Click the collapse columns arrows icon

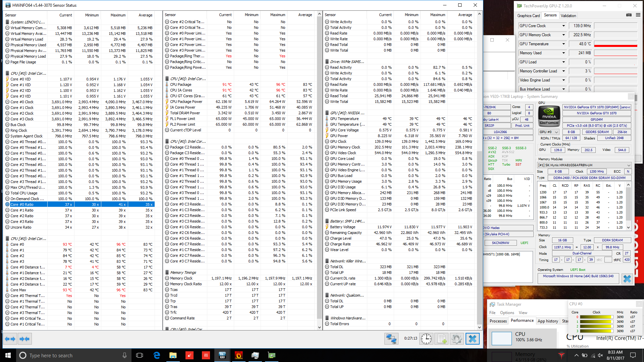24,339
